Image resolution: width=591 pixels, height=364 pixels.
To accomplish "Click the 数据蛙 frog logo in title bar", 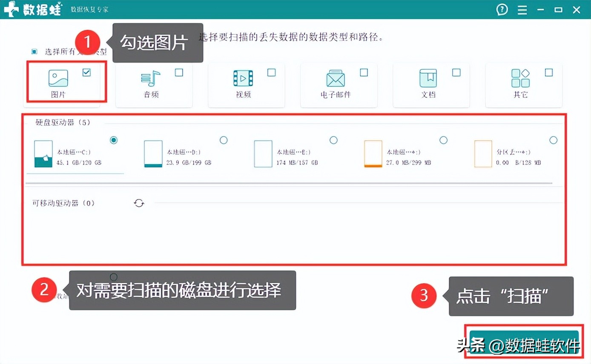I will [x=11, y=9].
